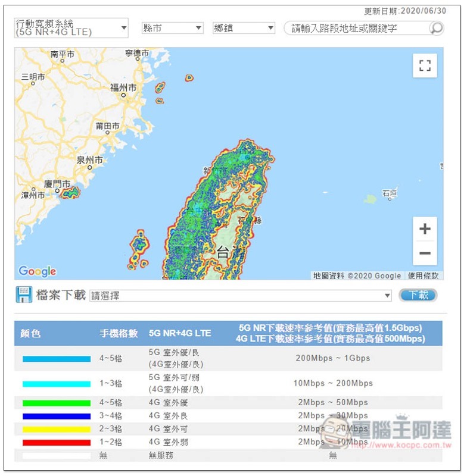Click the cyan 5G weak swatch
The width and height of the screenshot is (464, 476).
pos(57,384)
